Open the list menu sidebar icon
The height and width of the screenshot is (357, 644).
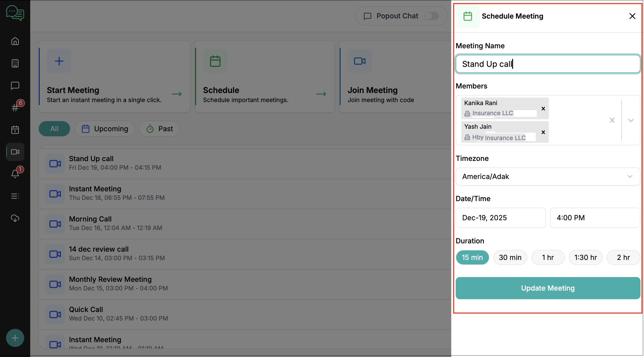(x=15, y=196)
